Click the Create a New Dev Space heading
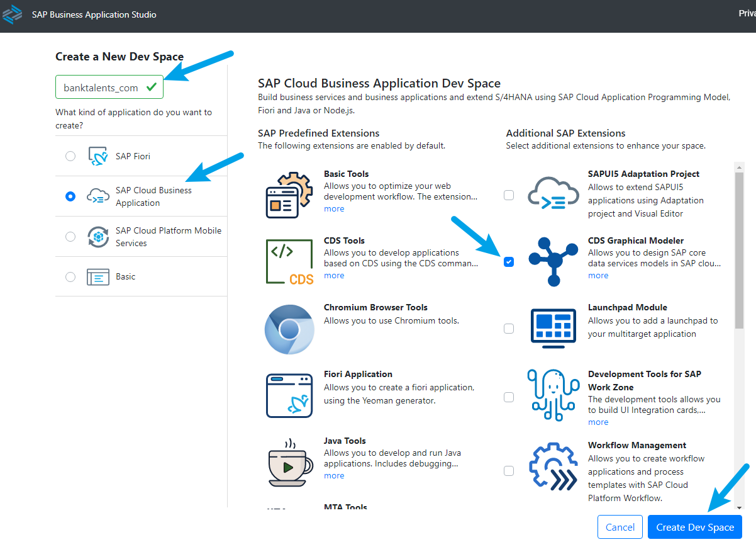 click(x=120, y=57)
